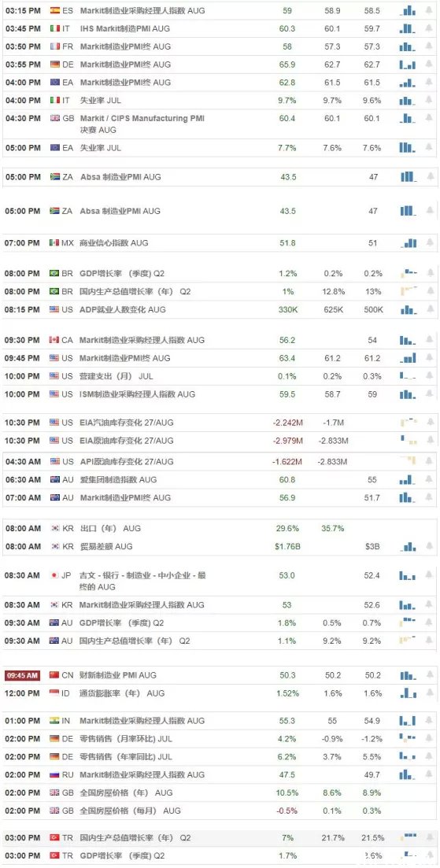Image resolution: width=440 pixels, height=868 pixels.
Task: Open chart icon for TR 国内生产总值增长率 (年) Q2
Action: click(409, 836)
